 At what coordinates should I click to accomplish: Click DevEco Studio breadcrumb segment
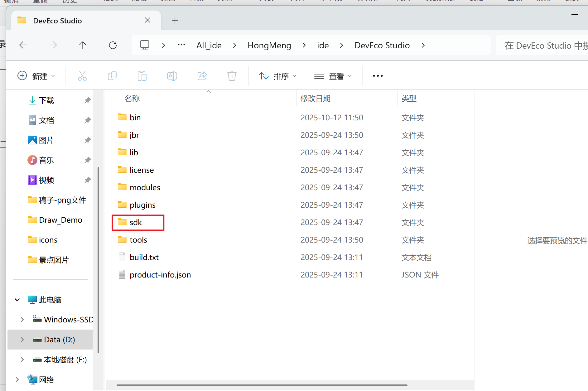[382, 45]
